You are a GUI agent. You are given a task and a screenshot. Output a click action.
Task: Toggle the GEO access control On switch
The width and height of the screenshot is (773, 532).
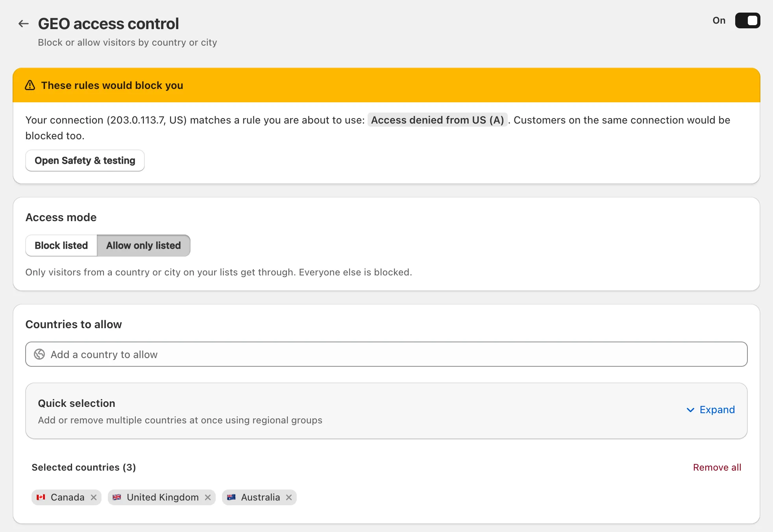click(x=747, y=20)
